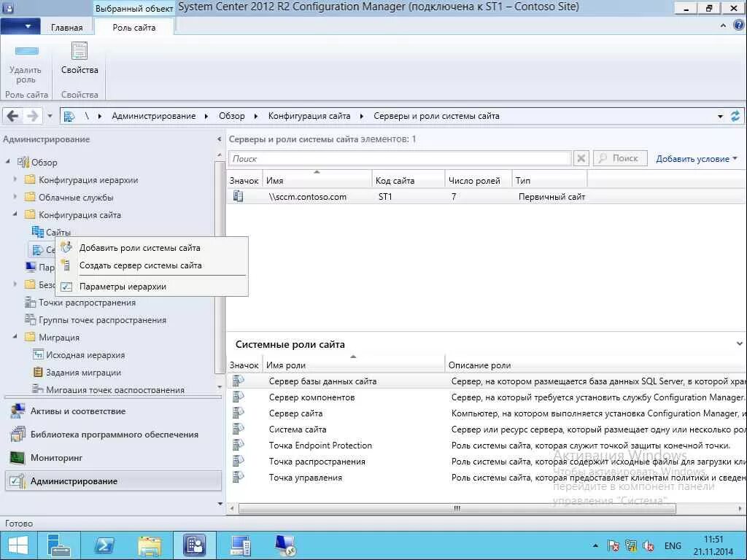Select Сайты in the navigation tree

tap(58, 232)
